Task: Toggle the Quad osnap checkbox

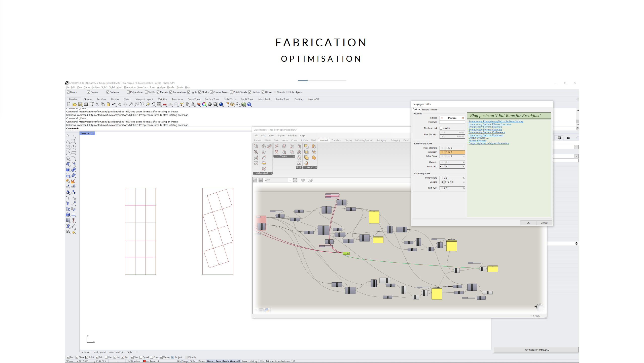Action: tap(141, 357)
